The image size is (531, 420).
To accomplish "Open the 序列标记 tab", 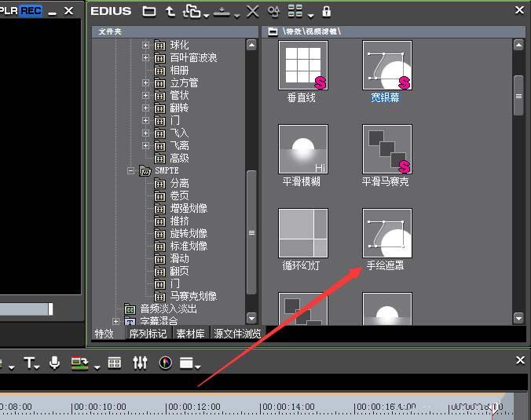I will pyautogui.click(x=147, y=333).
